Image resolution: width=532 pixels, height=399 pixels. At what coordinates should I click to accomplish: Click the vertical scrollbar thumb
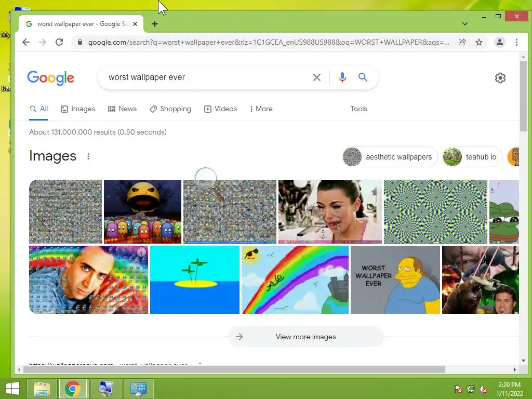click(x=523, y=96)
